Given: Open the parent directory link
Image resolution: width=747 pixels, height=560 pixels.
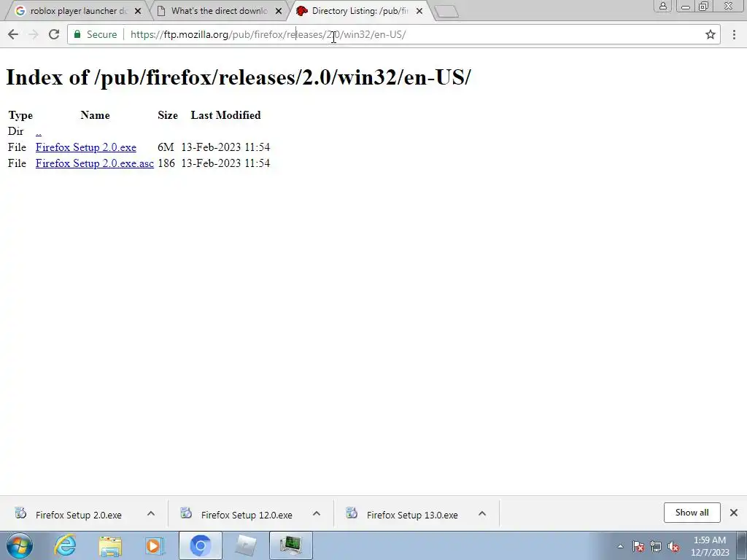Looking at the screenshot, I should coord(39,131).
